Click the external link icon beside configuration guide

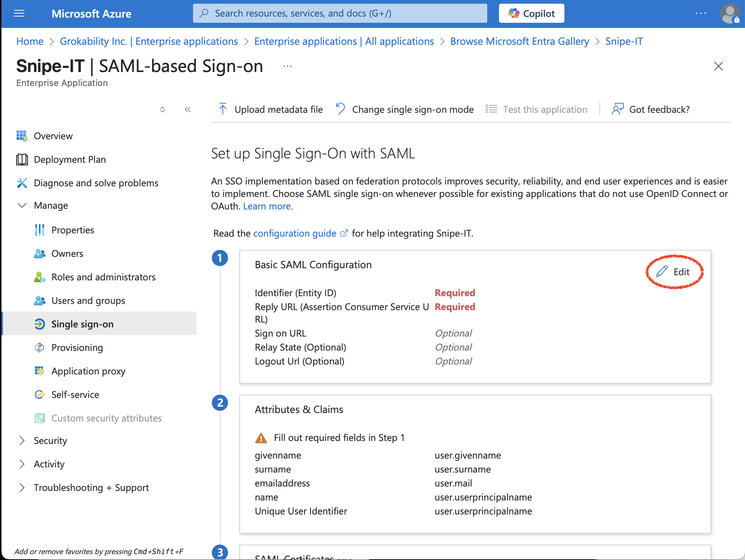coord(344,233)
